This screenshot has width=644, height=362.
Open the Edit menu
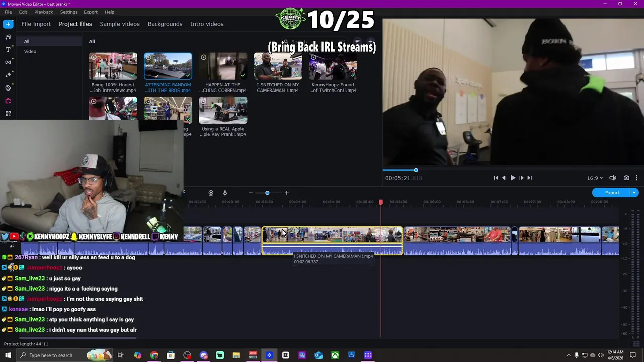23,12
